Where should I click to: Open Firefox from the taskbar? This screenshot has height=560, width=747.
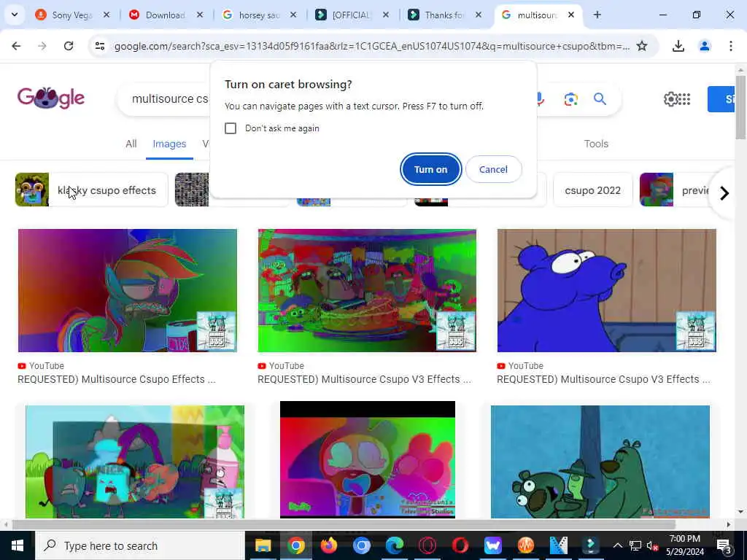(x=329, y=545)
